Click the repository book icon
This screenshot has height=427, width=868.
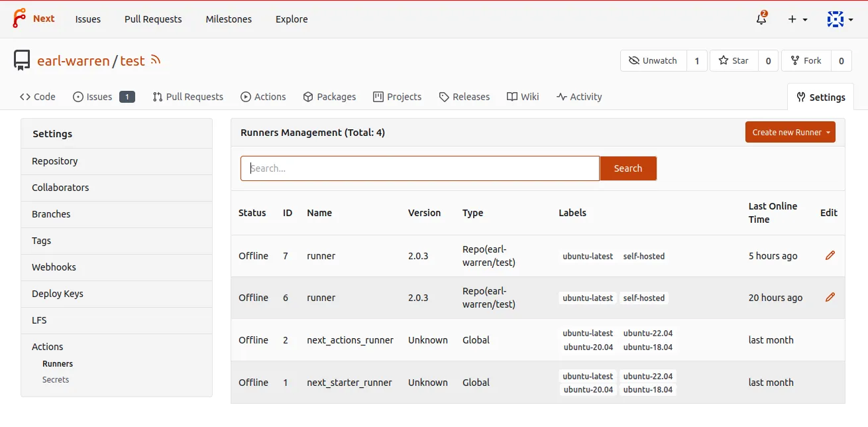click(x=22, y=61)
